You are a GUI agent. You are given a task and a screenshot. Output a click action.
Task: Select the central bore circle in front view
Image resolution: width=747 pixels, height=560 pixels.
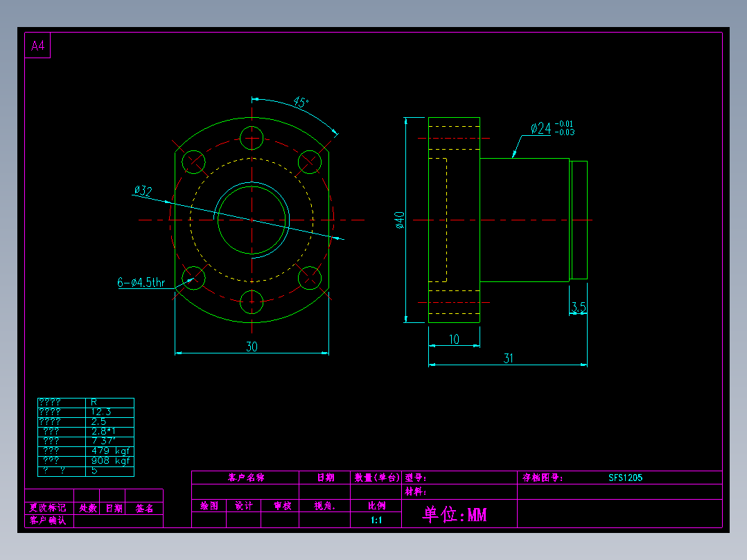[x=252, y=220]
